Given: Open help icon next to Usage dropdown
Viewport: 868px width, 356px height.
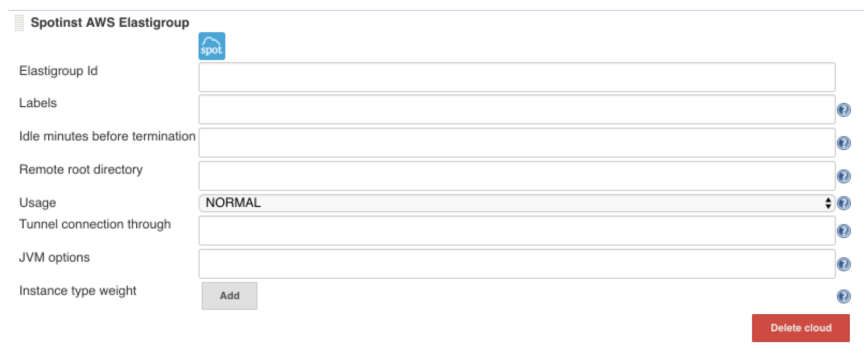Looking at the screenshot, I should point(843,203).
